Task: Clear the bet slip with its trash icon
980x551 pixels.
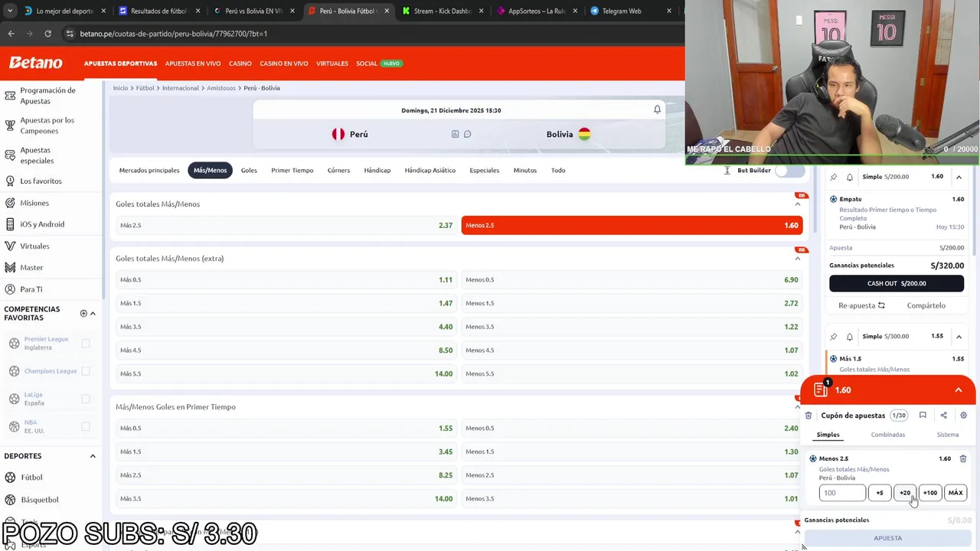Action: [808, 416]
